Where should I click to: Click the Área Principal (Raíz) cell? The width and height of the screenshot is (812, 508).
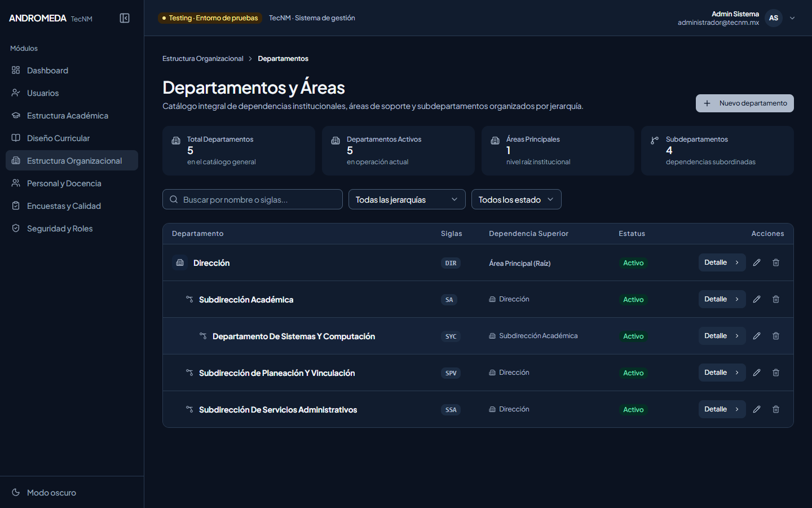(x=520, y=263)
